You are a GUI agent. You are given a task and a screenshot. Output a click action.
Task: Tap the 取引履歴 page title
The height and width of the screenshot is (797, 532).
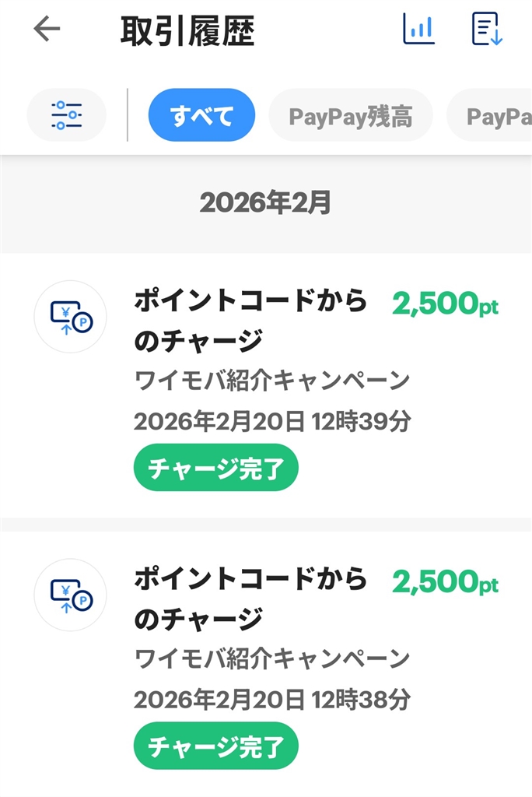pyautogui.click(x=187, y=31)
